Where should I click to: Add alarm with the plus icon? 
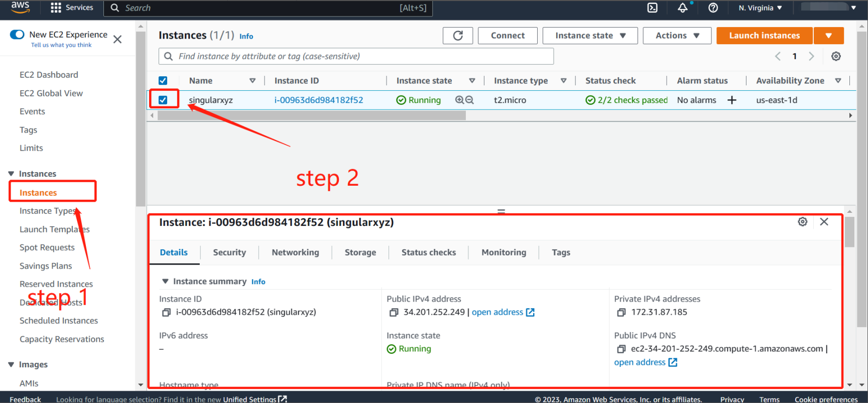click(x=732, y=100)
